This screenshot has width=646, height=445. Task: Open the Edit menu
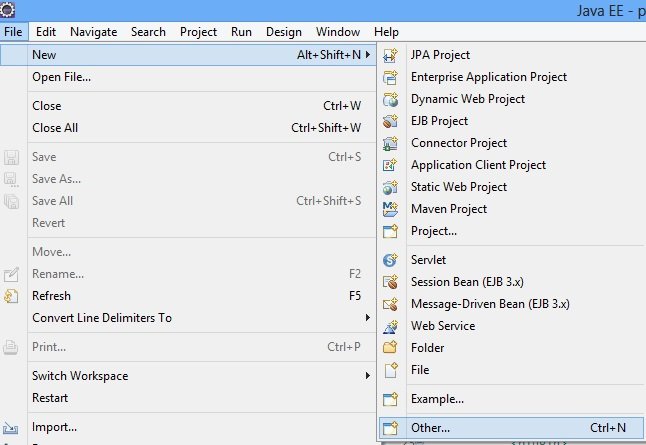click(x=46, y=32)
